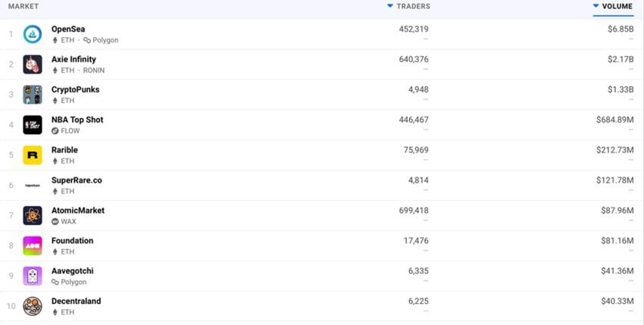Viewport: 644px width, 325px height.
Task: Select the 4,948 traders value
Action: coord(418,89)
